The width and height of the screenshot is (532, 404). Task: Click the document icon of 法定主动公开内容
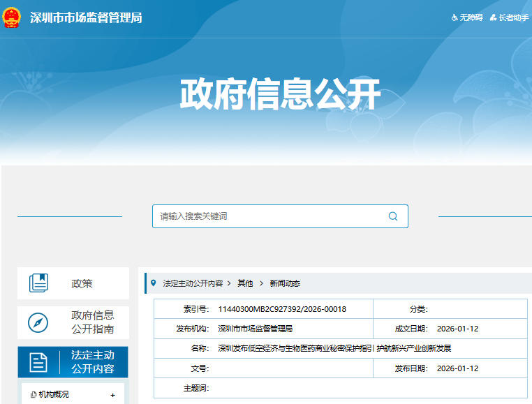tap(38, 362)
